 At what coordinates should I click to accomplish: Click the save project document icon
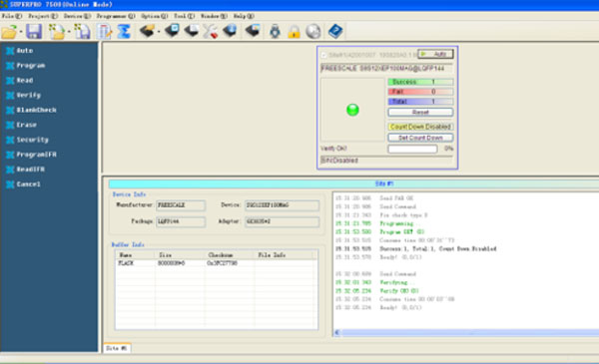[x=82, y=31]
